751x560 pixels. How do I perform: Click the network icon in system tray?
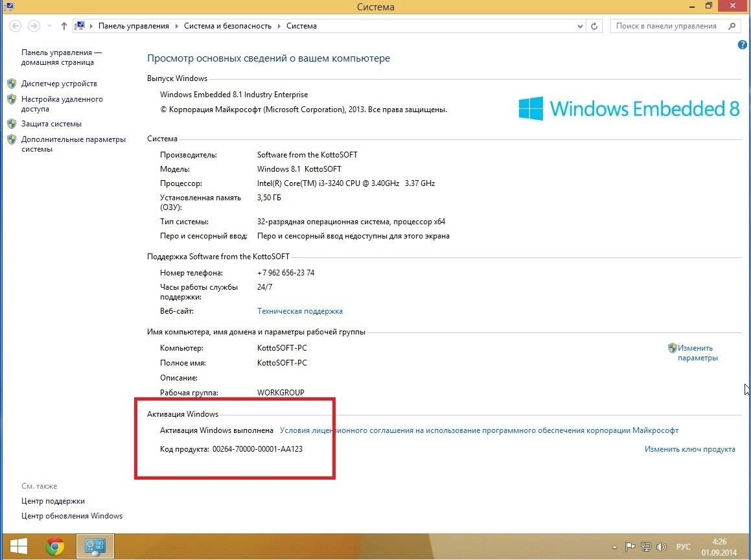click(646, 546)
